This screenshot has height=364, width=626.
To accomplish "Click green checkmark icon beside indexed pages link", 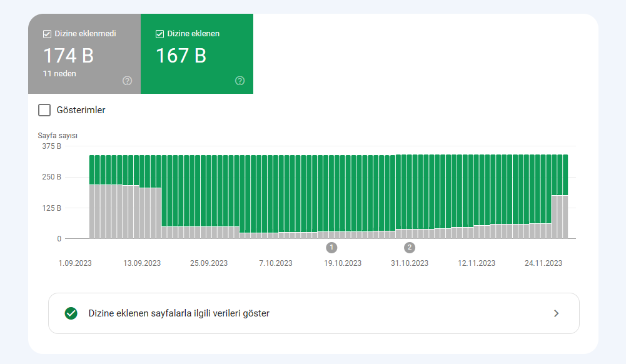I will point(71,313).
